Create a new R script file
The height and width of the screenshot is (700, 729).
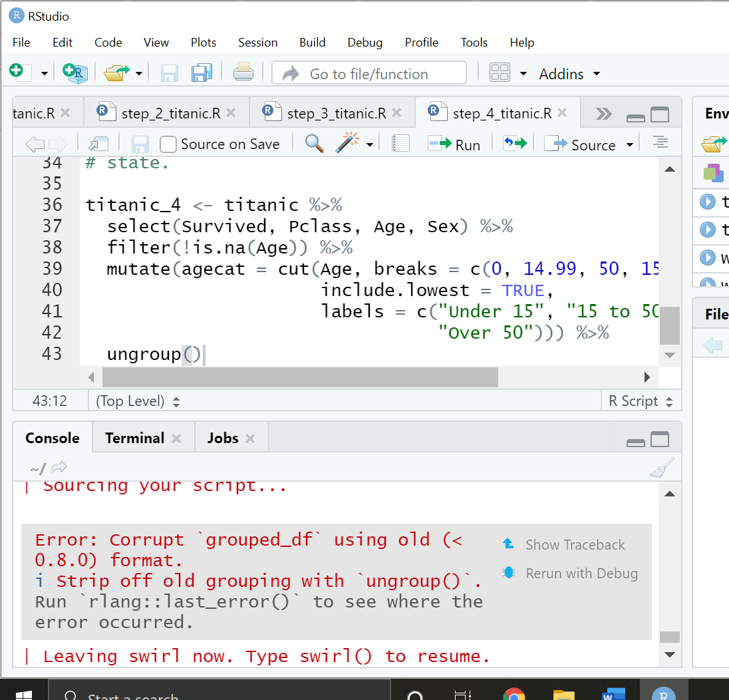pyautogui.click(x=19, y=73)
